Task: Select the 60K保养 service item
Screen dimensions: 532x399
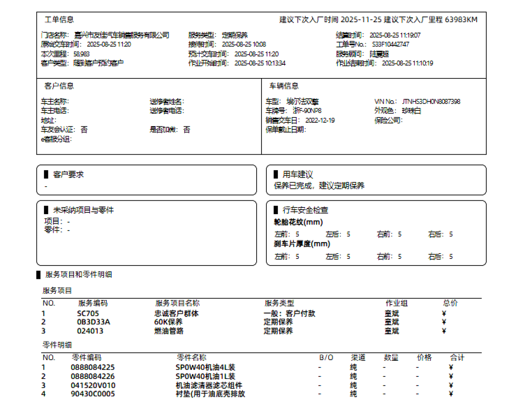Action: [x=168, y=322]
